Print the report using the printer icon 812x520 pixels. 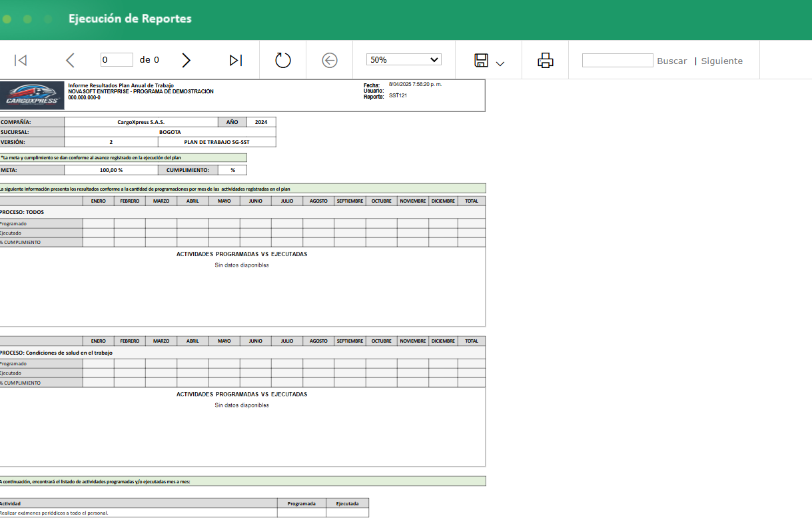pos(546,60)
